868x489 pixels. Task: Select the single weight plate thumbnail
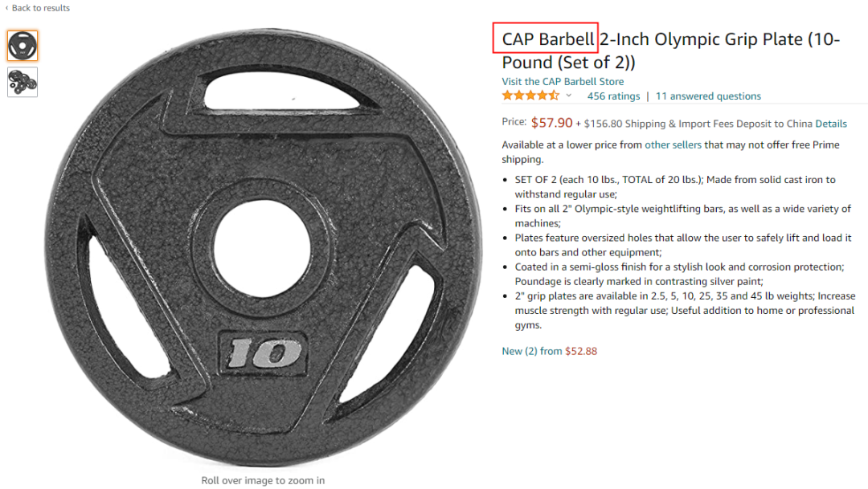pyautogui.click(x=23, y=45)
